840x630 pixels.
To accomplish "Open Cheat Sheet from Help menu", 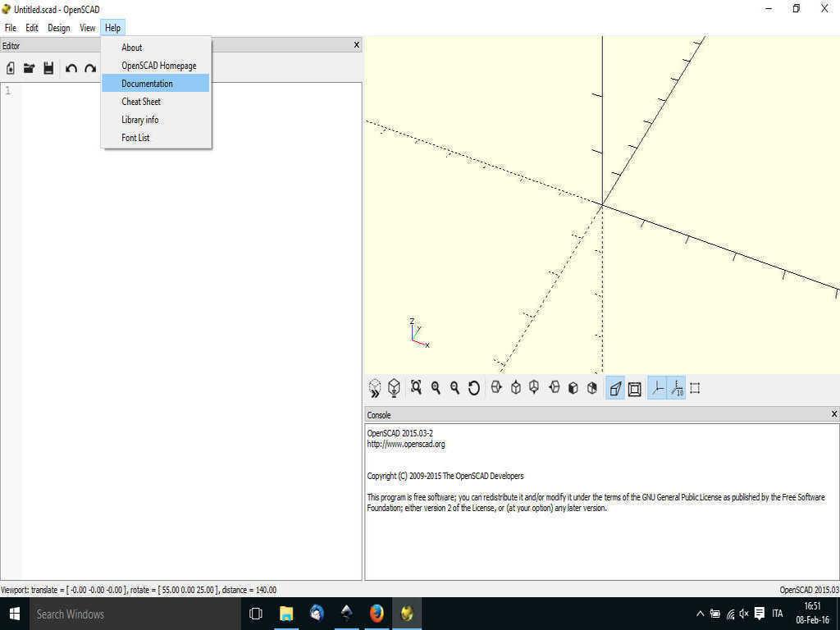I will pos(155,101).
